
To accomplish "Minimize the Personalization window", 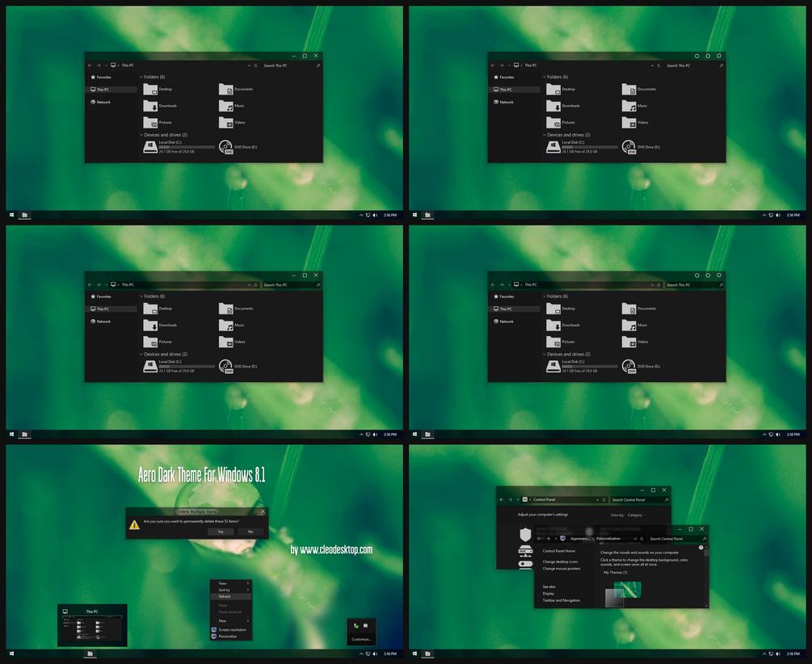I will [x=680, y=529].
